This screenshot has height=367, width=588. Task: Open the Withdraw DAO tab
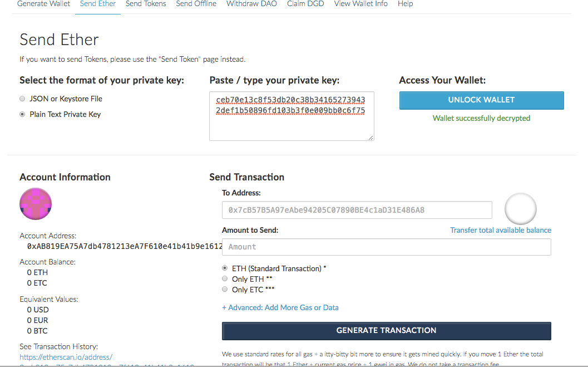(251, 4)
